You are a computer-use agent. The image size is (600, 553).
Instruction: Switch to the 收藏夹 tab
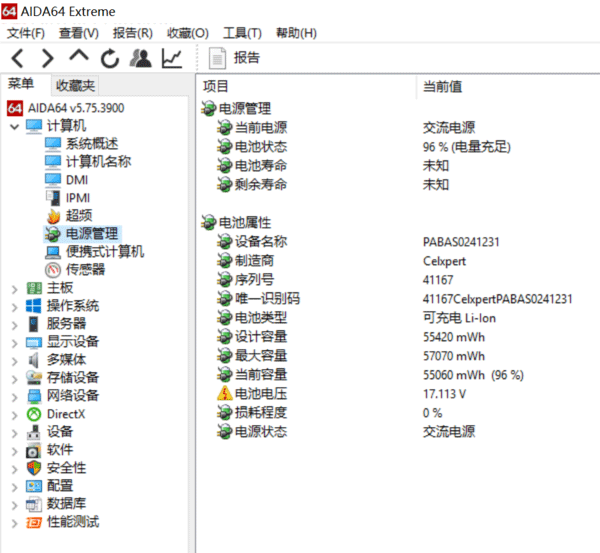tap(75, 85)
